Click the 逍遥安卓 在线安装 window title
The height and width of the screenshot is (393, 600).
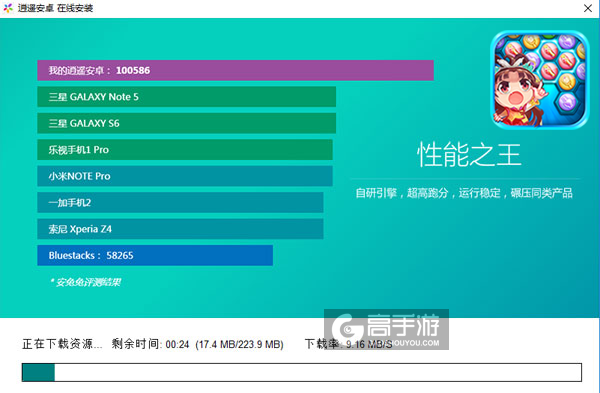pyautogui.click(x=55, y=8)
